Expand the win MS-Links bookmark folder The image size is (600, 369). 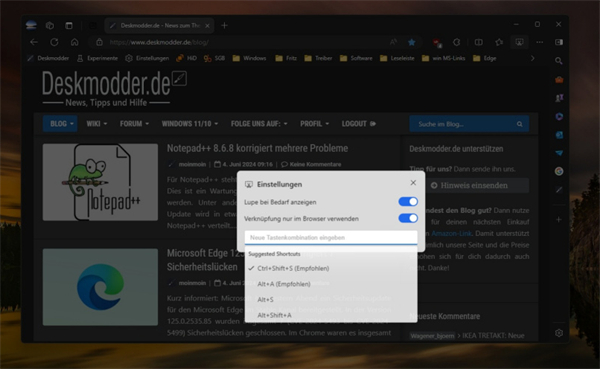[x=444, y=58]
